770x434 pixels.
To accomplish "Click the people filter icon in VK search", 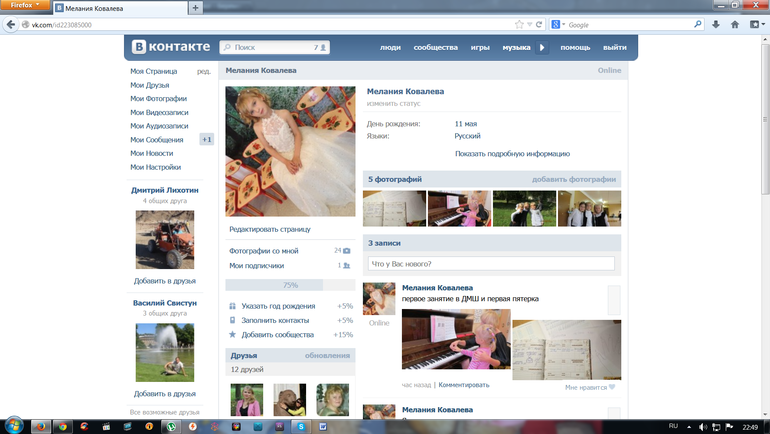I will click(320, 47).
